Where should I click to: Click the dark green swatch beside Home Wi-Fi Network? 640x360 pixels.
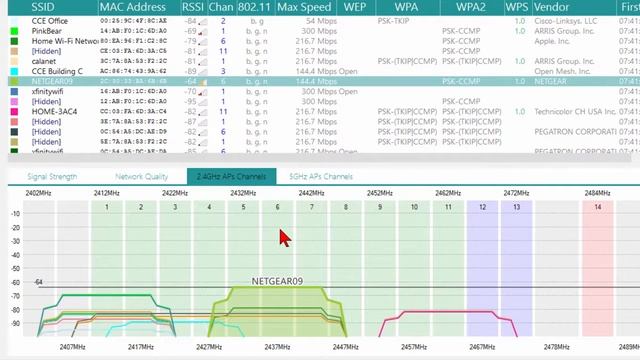coord(14,41)
